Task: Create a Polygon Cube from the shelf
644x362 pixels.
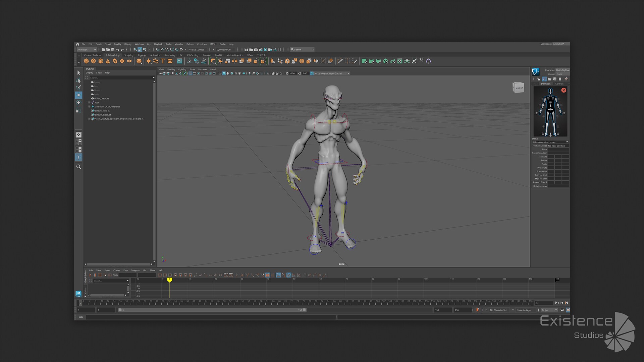Action: (94, 61)
